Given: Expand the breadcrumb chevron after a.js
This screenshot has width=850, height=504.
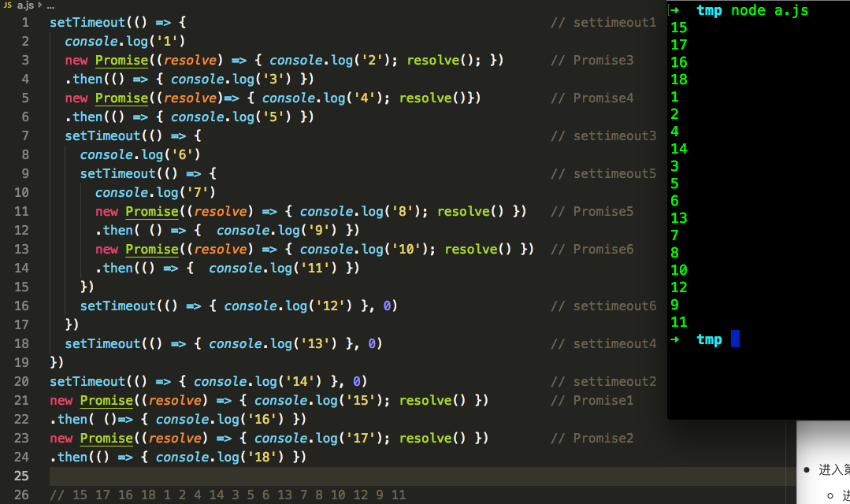Looking at the screenshot, I should coord(40,5).
